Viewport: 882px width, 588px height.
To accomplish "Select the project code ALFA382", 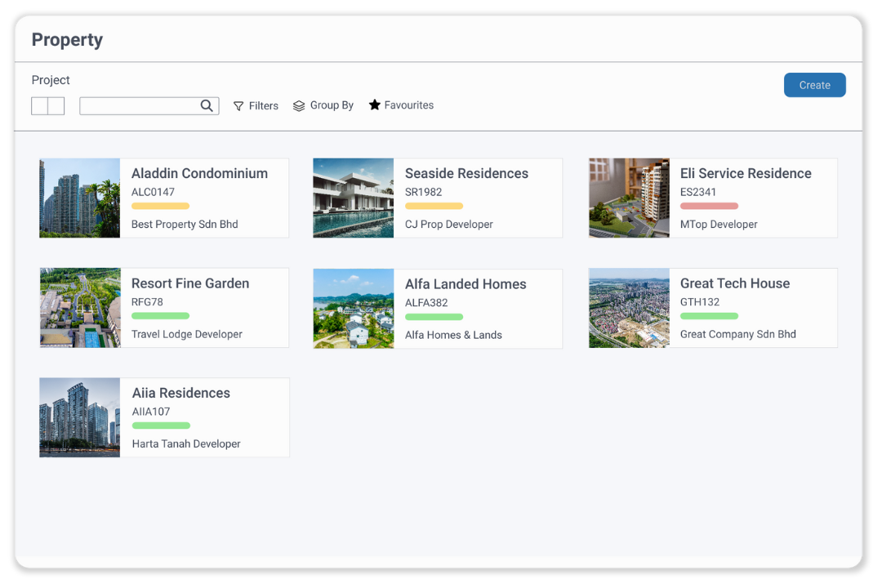I will point(426,303).
